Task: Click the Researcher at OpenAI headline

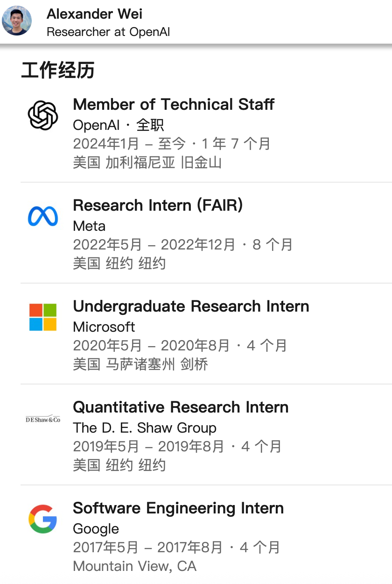Action: [108, 32]
